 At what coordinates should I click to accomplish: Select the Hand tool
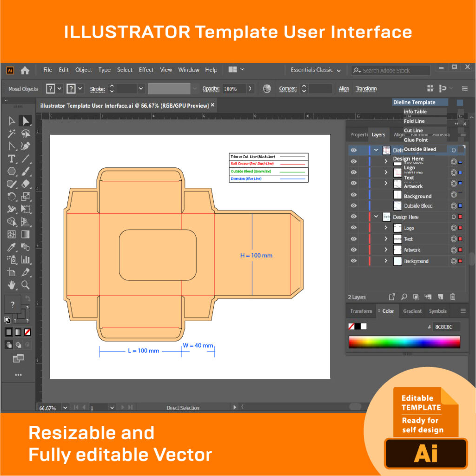coord(12,284)
